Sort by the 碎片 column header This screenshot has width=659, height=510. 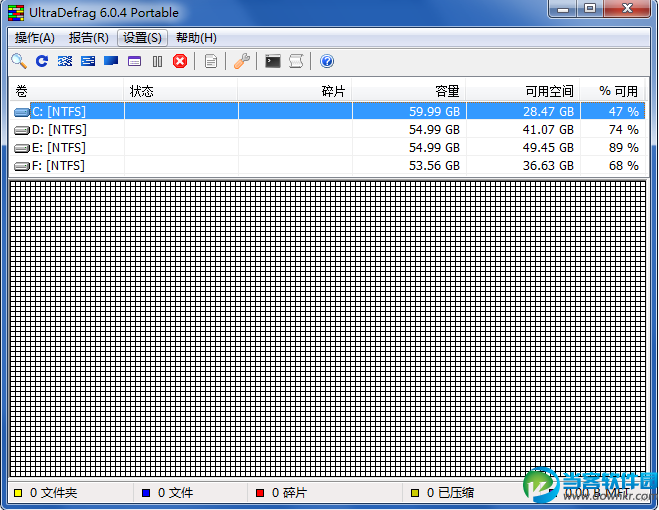coord(295,90)
